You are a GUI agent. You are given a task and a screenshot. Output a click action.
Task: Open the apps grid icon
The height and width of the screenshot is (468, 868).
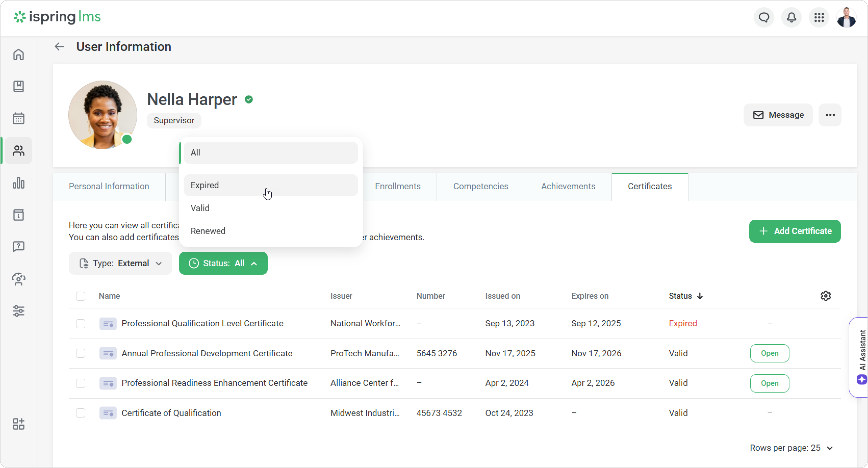[x=819, y=17]
